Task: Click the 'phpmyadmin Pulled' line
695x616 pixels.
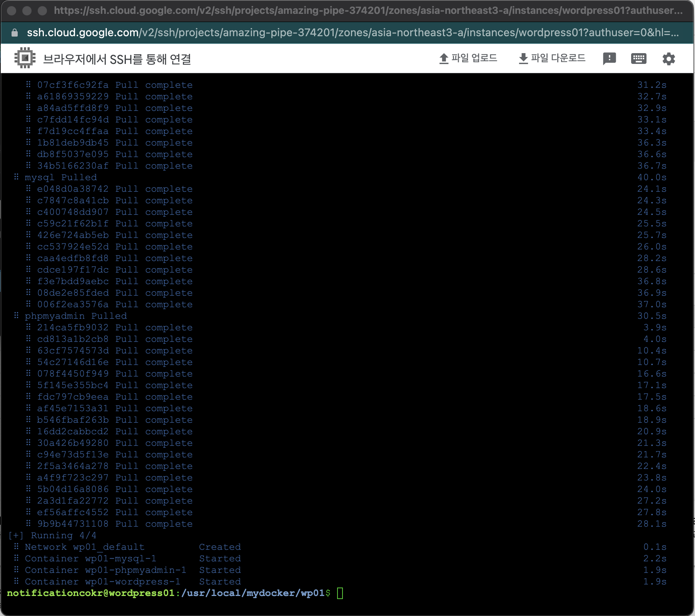Action: 76,316
